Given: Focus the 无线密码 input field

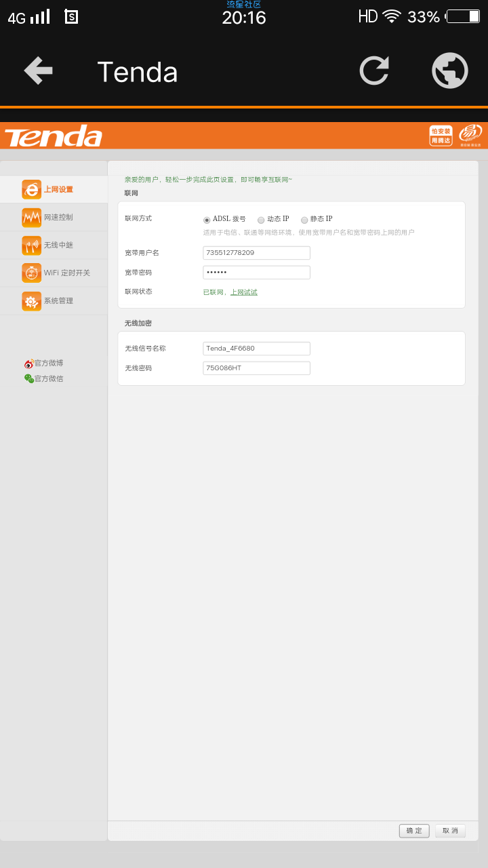Looking at the screenshot, I should (x=257, y=368).
